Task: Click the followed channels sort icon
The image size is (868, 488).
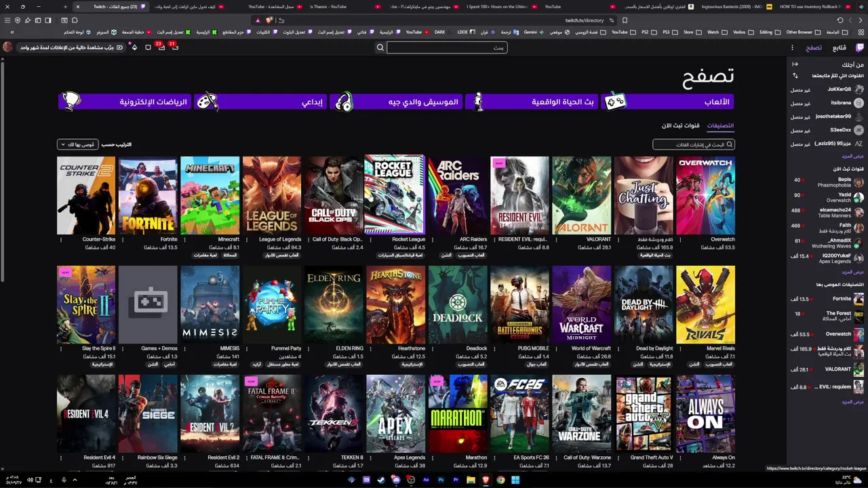Action: click(x=795, y=76)
